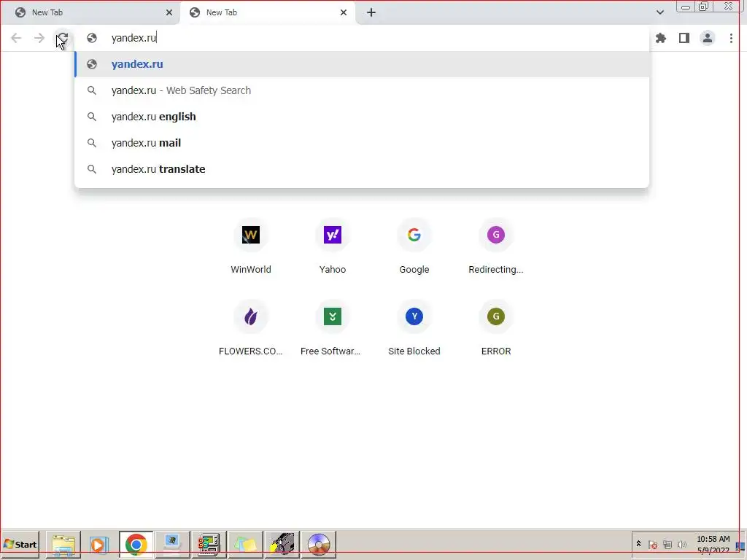This screenshot has height=560, width=747.
Task: Select yandex.ru Web Safety Search suggestion
Action: tap(362, 90)
